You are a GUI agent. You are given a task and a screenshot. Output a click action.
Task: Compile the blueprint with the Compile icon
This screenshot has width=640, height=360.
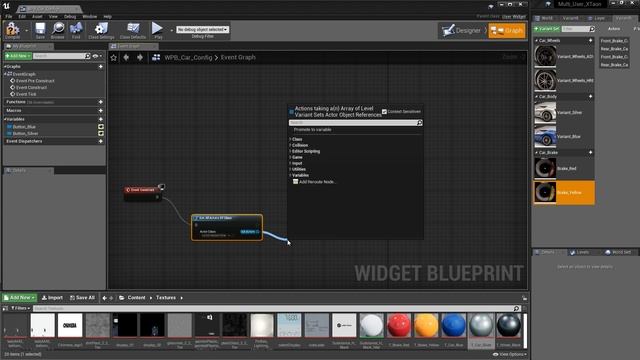[12, 29]
